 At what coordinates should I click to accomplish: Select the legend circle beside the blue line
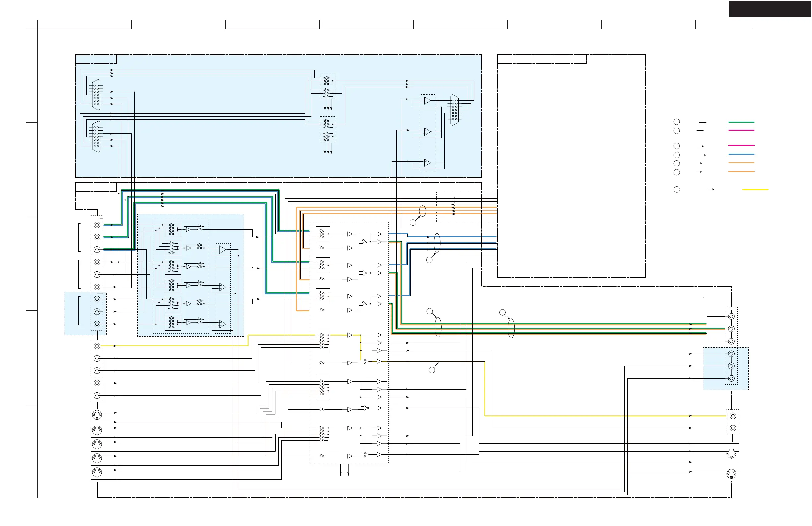pos(676,155)
